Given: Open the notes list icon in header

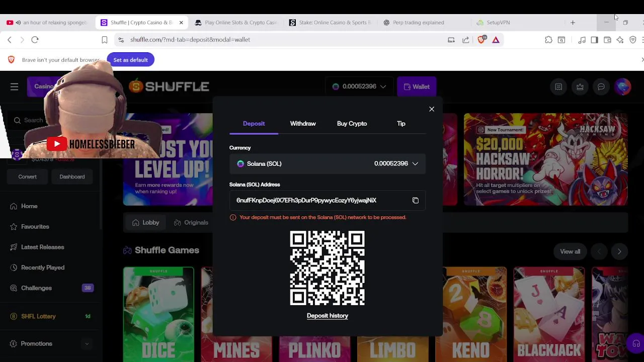Looking at the screenshot, I should [558, 87].
